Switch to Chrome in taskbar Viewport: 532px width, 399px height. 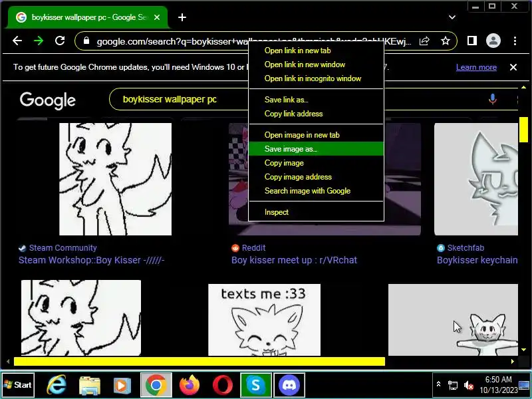pyautogui.click(x=156, y=385)
